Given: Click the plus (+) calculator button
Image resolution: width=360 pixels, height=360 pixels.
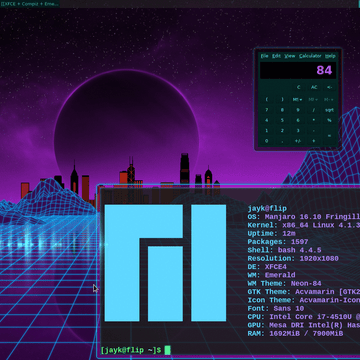Looking at the screenshot, I should pos(314,141).
